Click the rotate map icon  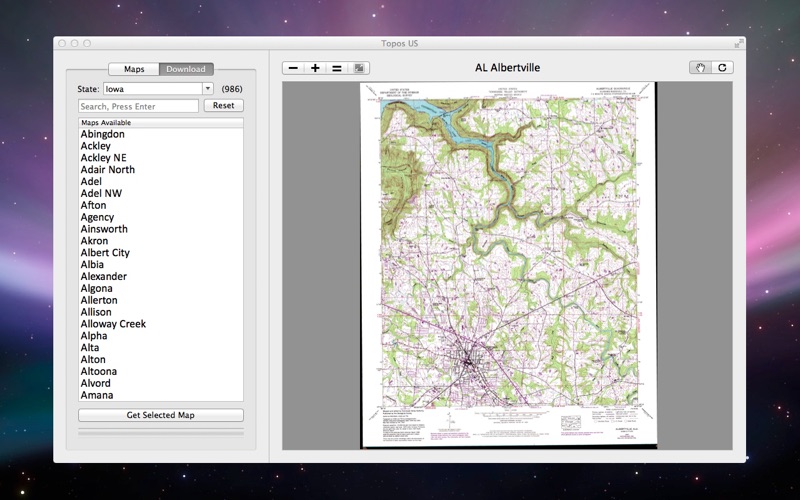click(720, 68)
